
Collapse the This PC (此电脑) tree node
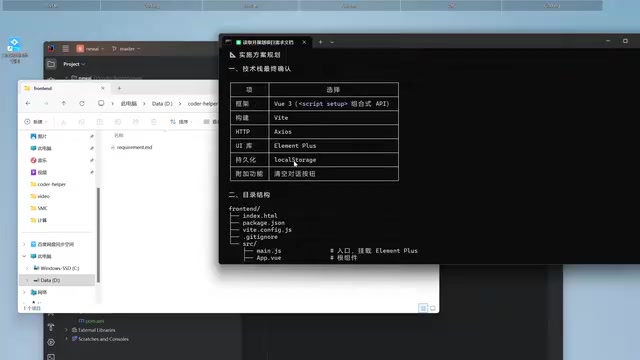tap(24, 256)
